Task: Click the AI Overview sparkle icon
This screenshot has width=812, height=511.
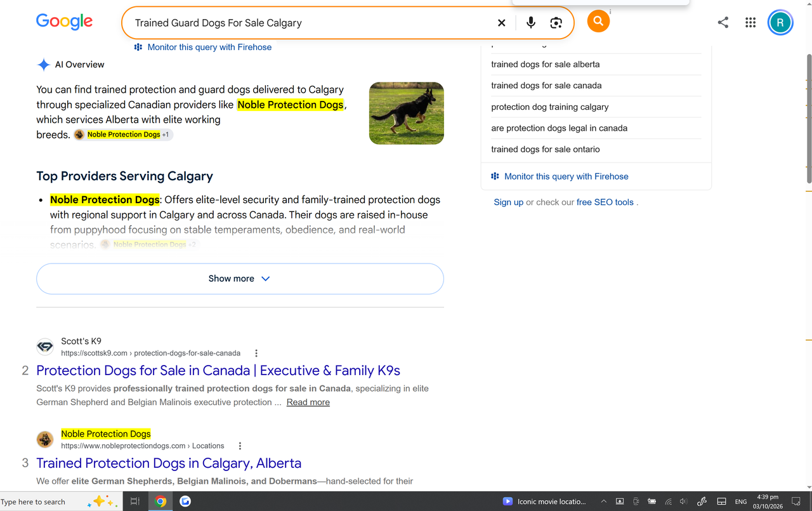Action: pyautogui.click(x=44, y=65)
